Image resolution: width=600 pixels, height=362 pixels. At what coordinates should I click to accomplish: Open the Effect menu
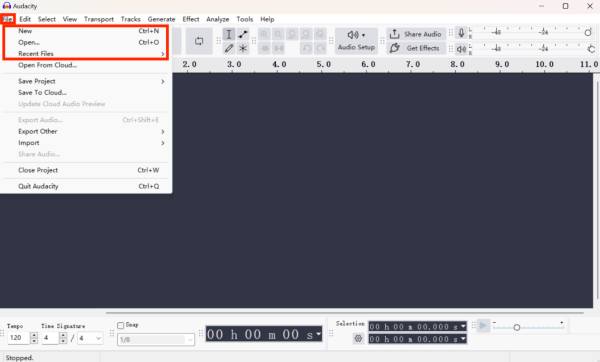[x=191, y=19]
